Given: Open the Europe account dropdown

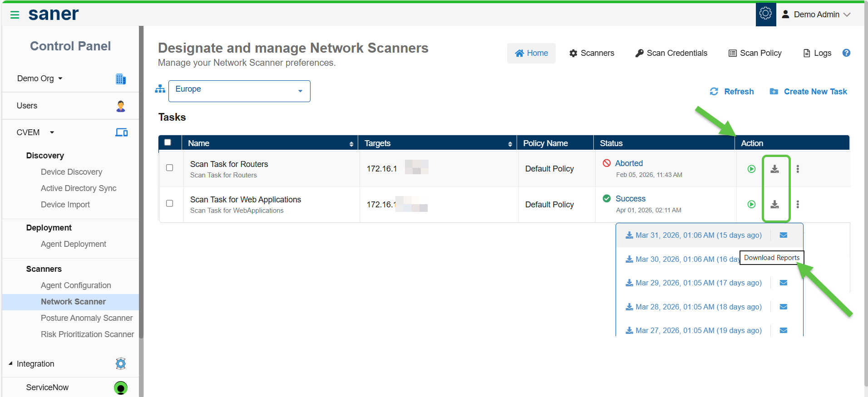Looking at the screenshot, I should point(239,91).
